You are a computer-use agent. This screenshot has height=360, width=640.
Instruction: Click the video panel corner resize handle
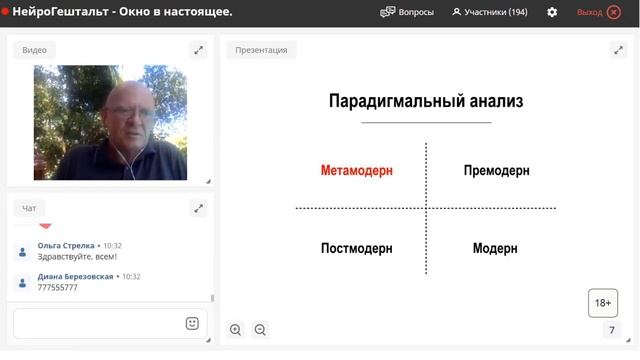point(208,181)
